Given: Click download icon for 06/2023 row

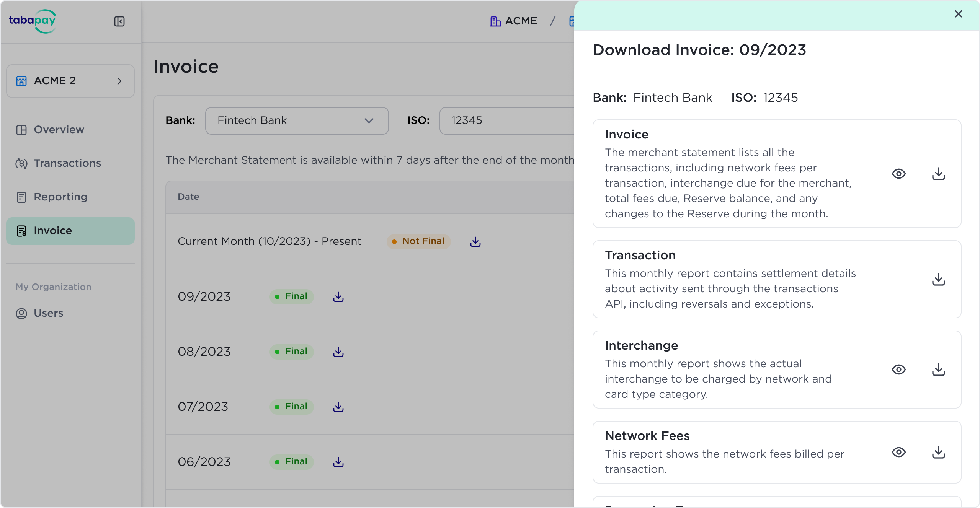Looking at the screenshot, I should [338, 462].
